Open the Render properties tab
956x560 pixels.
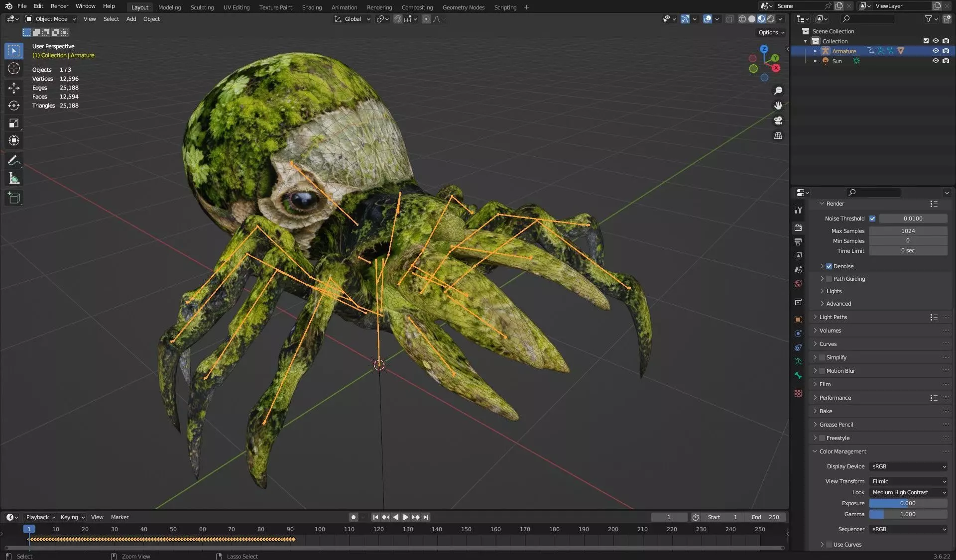798,228
